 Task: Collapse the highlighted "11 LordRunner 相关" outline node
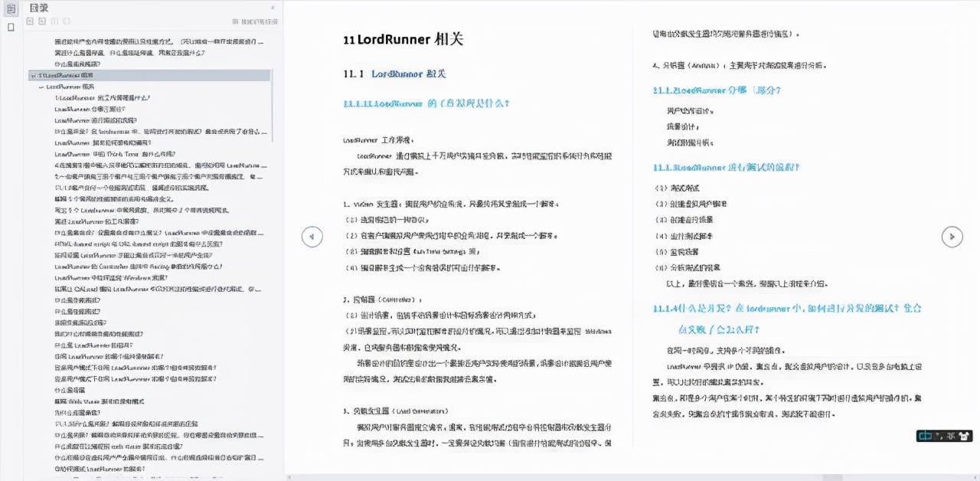[x=32, y=76]
